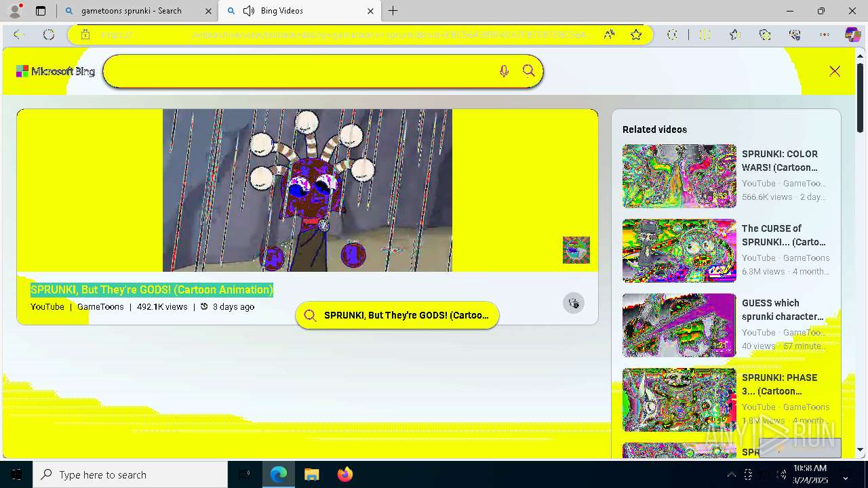Viewport: 868px width, 488px height.
Task: Click the scrollbar down arrow
Action: click(x=861, y=449)
